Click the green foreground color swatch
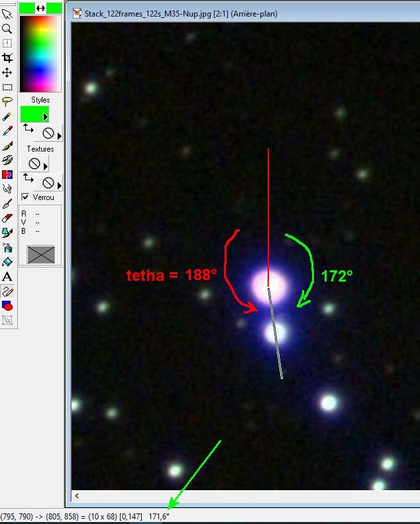 pyautogui.click(x=26, y=9)
